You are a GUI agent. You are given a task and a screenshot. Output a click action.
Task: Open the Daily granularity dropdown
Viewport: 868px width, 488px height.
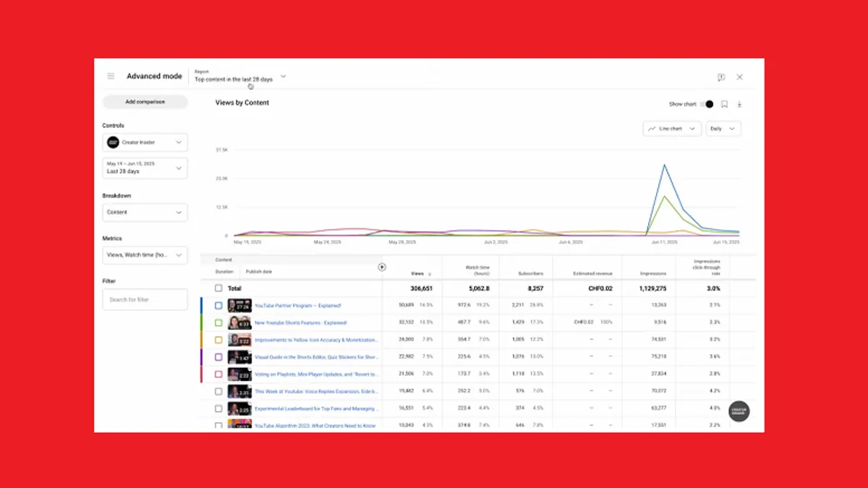[723, 129]
